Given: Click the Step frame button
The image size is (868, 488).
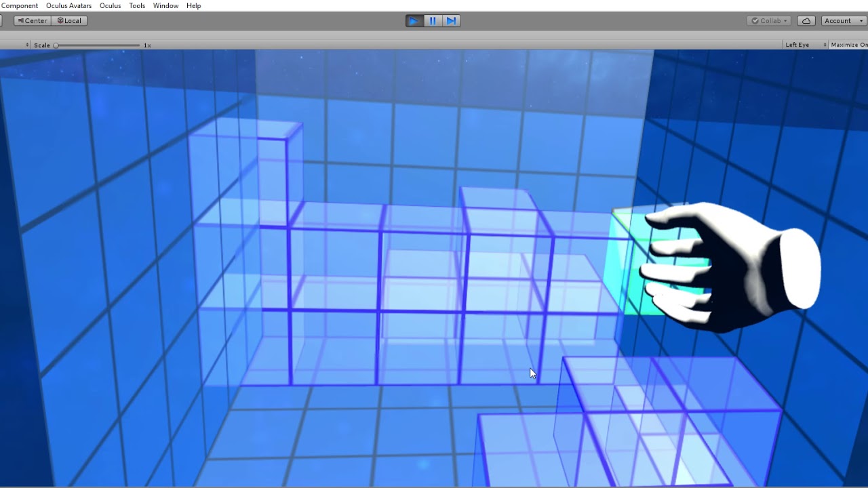Looking at the screenshot, I should point(452,21).
